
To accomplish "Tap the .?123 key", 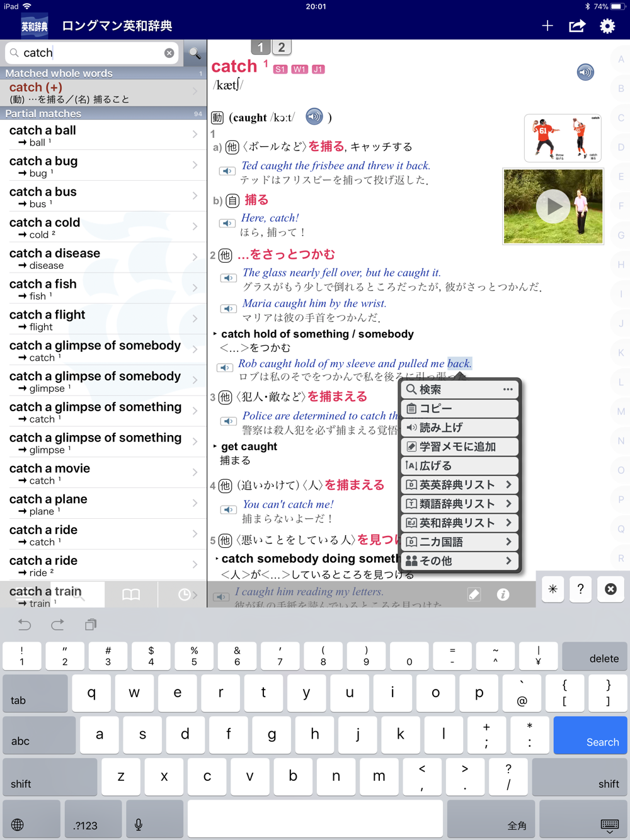I will [93, 819].
